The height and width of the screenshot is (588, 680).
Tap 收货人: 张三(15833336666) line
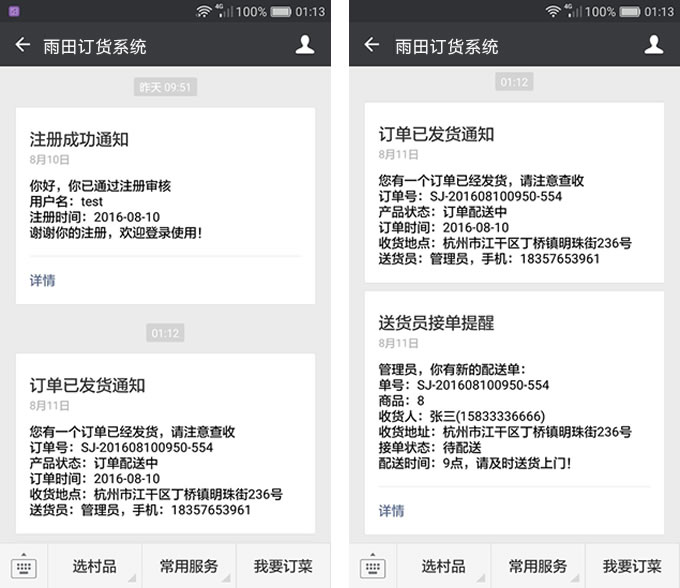(x=462, y=416)
